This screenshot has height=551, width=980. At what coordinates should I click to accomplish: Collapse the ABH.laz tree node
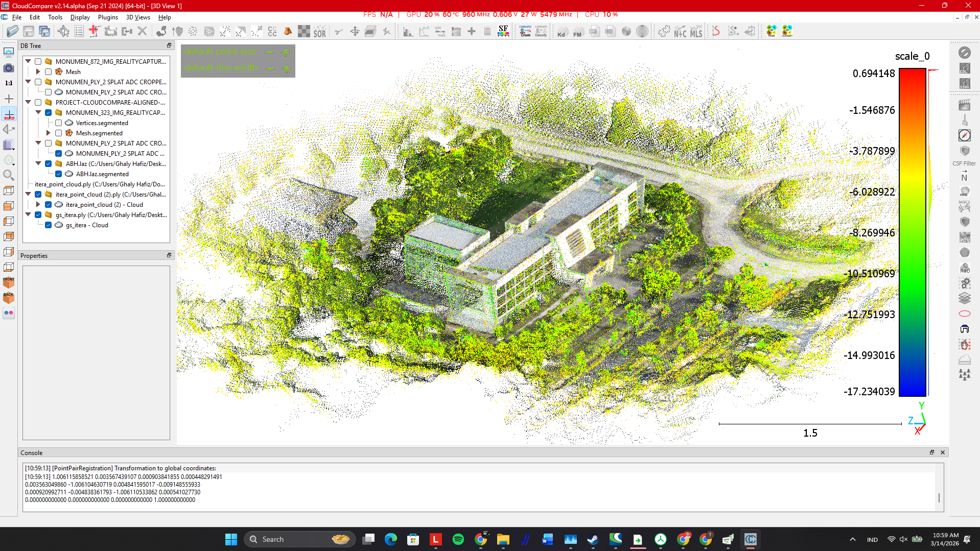coord(38,163)
